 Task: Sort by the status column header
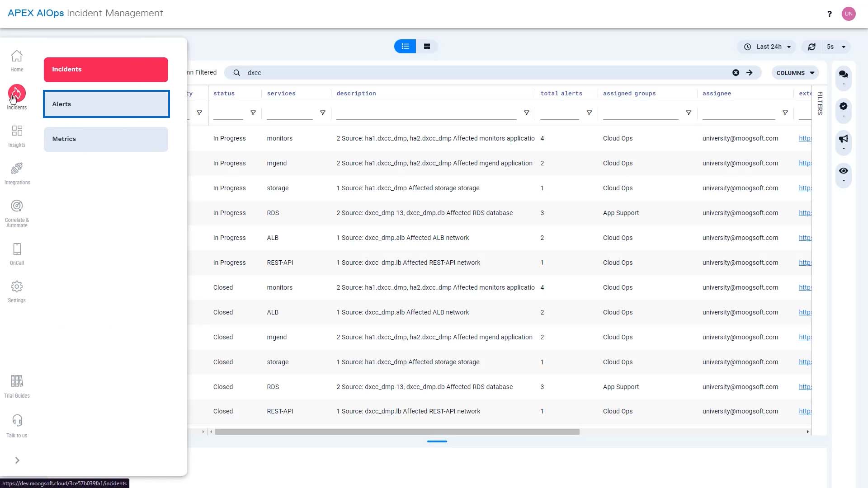pos(224,94)
